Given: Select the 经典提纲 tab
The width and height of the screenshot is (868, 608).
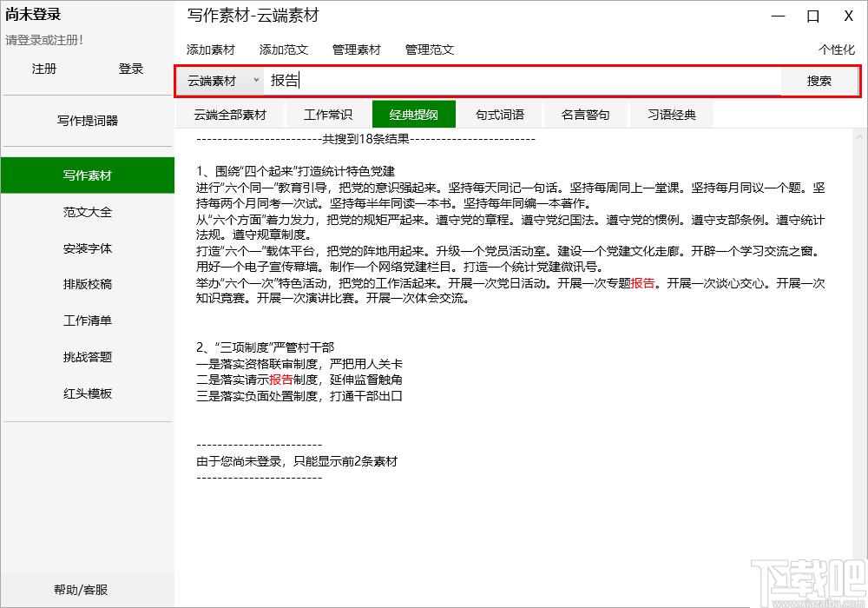Looking at the screenshot, I should coord(413,115).
